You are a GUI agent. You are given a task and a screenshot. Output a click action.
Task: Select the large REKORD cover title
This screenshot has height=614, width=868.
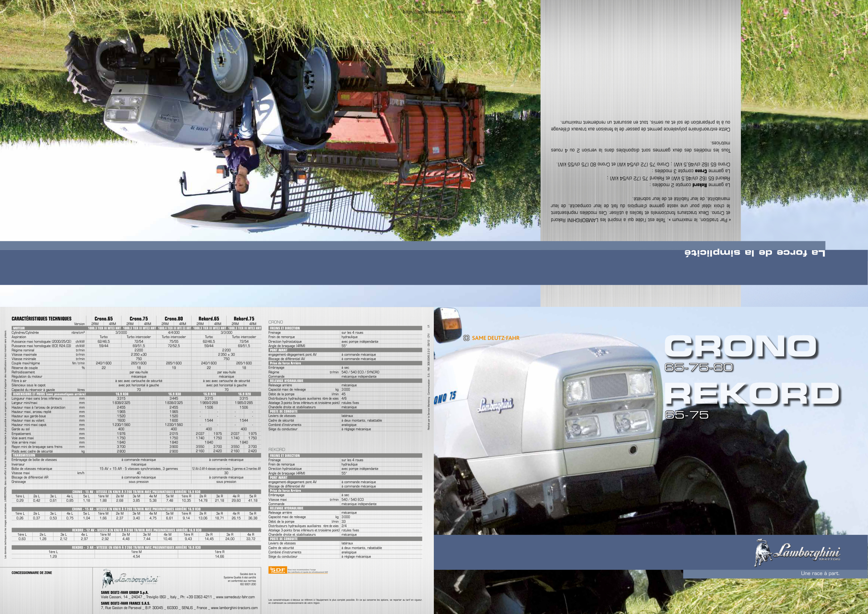tap(752, 393)
